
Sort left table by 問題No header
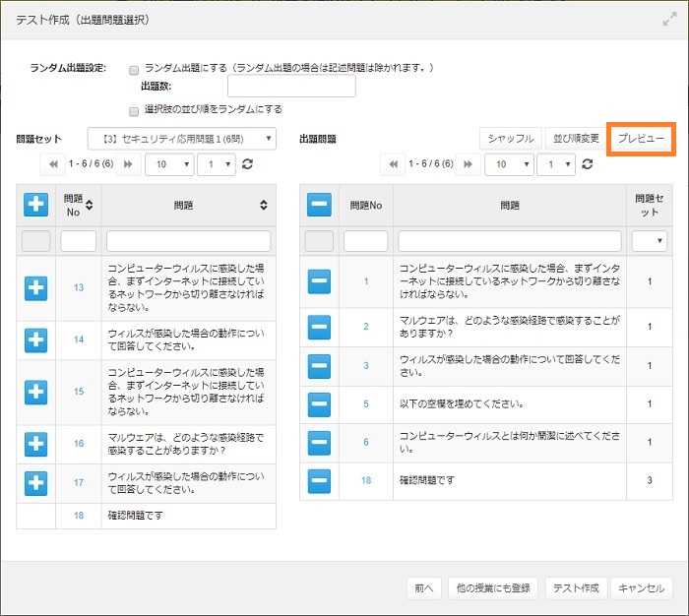coord(79,205)
